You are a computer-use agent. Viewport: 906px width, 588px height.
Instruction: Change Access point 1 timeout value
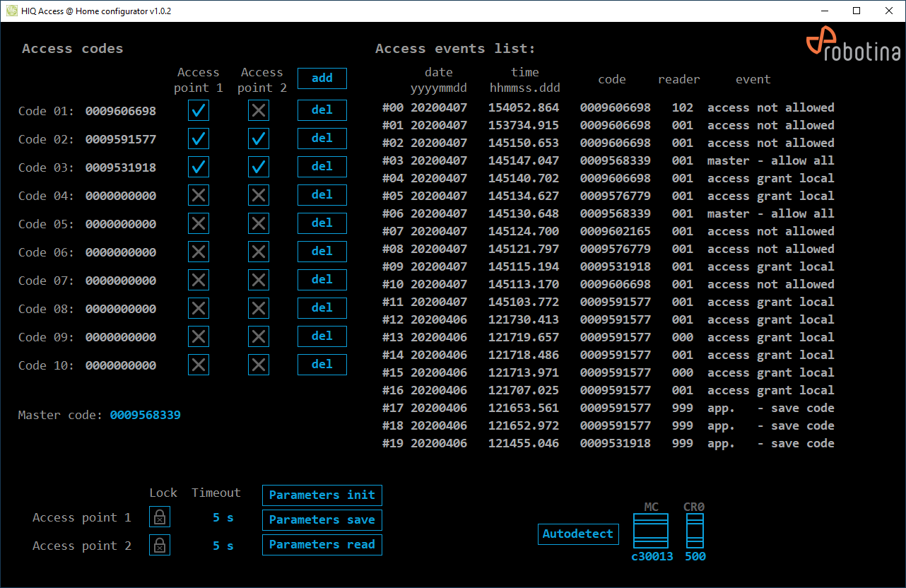tap(223, 517)
